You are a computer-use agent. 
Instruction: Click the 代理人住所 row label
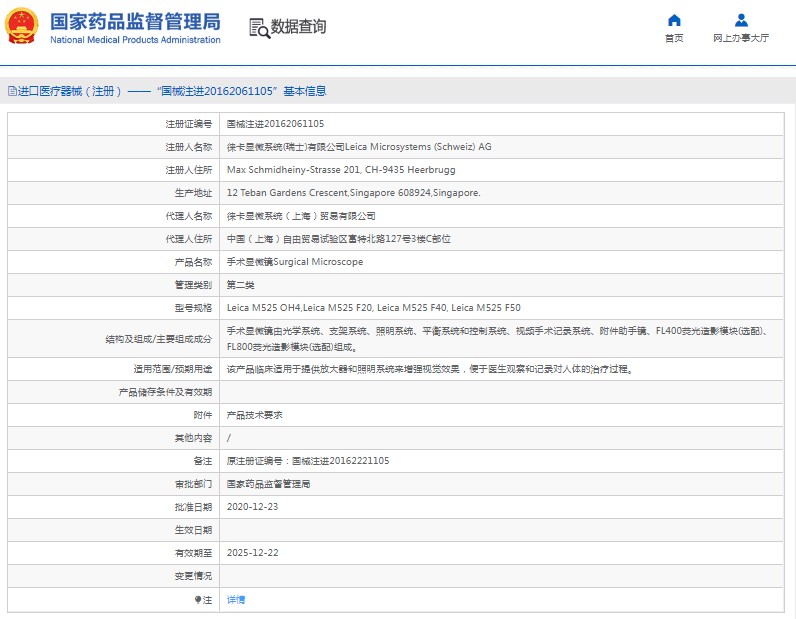(x=189, y=239)
